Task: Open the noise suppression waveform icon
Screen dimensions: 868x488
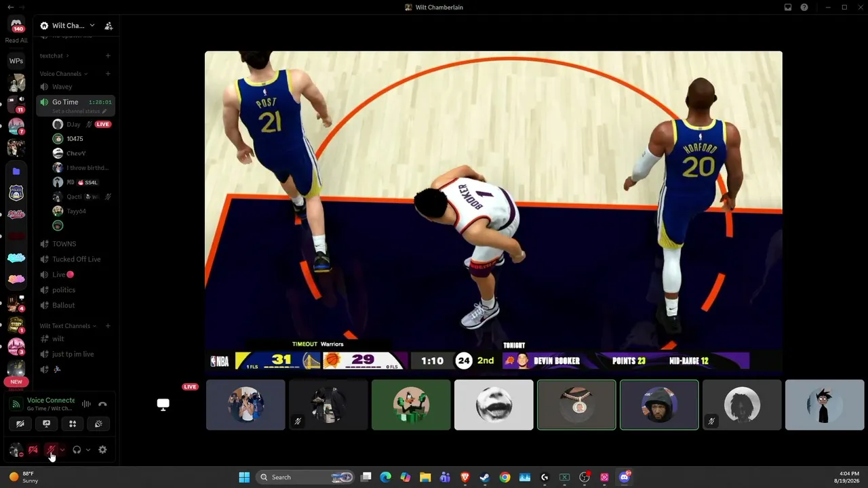Action: click(86, 404)
